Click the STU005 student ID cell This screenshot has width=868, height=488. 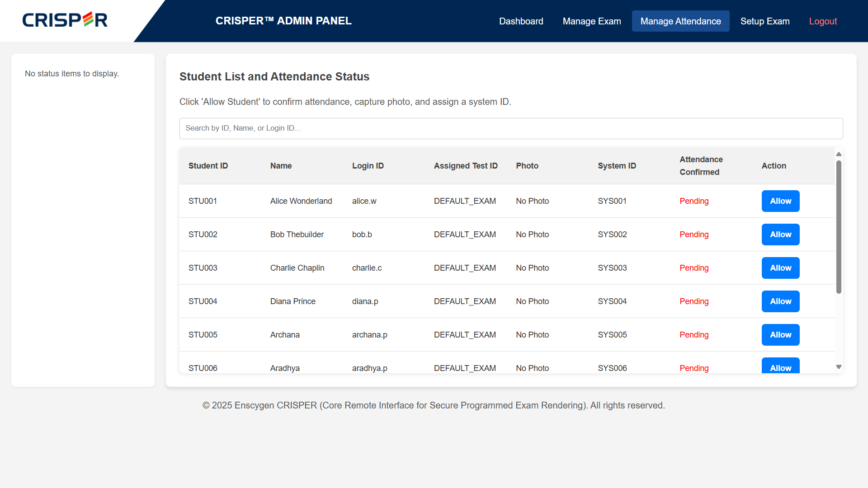coord(203,335)
